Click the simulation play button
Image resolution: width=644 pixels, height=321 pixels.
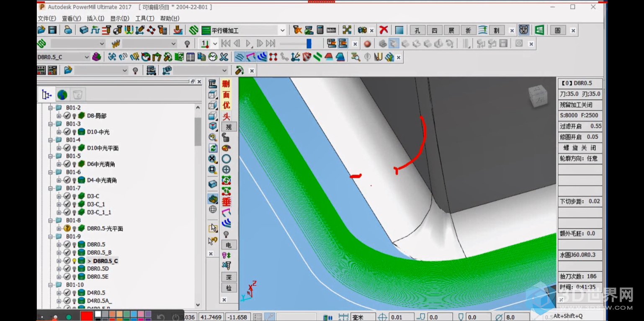point(248,44)
